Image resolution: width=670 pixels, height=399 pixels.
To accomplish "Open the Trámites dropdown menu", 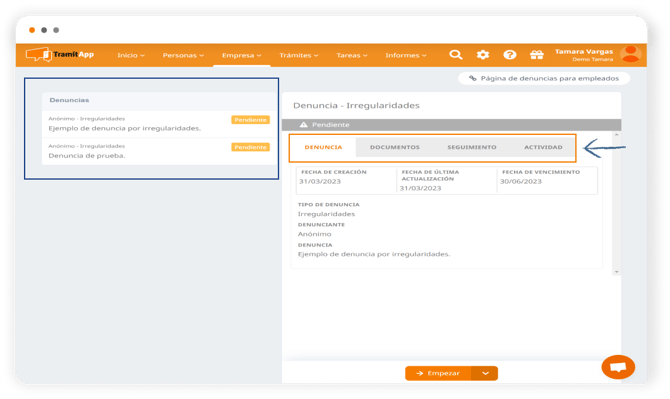I will click(299, 55).
